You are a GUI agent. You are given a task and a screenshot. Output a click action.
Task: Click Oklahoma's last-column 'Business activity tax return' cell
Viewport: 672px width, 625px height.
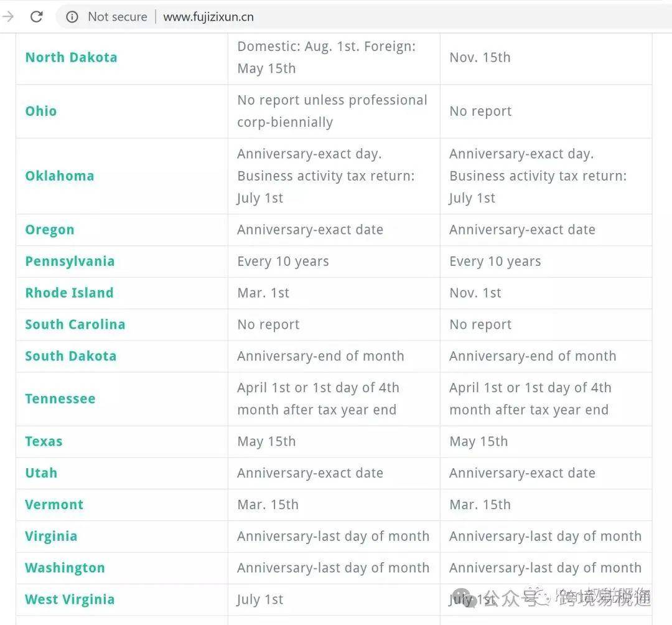(546, 176)
